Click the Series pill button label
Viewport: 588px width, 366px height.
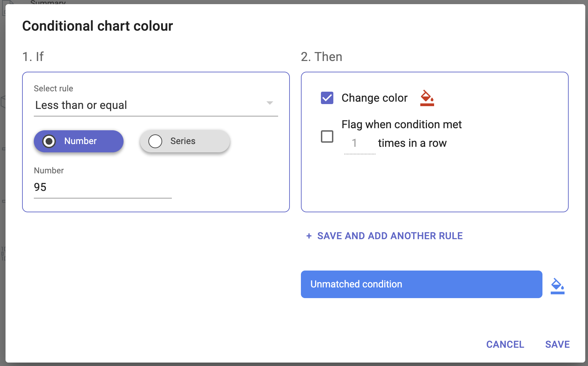click(x=183, y=141)
